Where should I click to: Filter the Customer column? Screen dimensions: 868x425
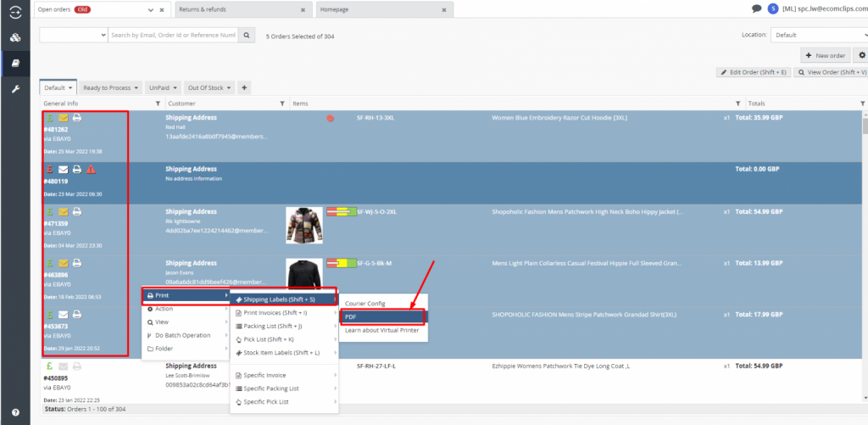point(282,103)
